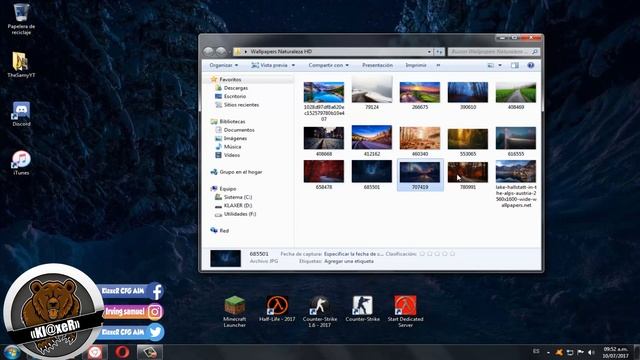Select Bibliotecas in navigation pane
This screenshot has height=360, width=640.
[x=232, y=122]
